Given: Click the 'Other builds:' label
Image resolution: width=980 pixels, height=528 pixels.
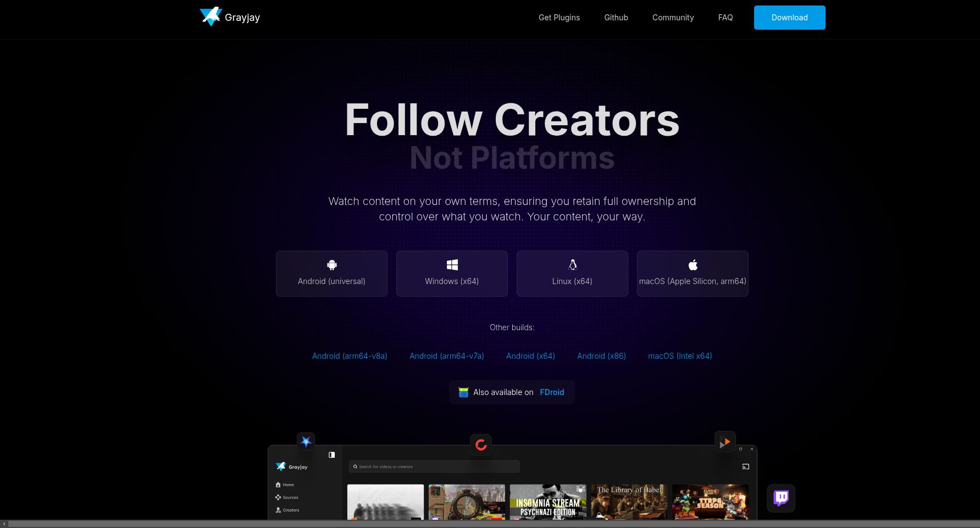Looking at the screenshot, I should point(512,327).
